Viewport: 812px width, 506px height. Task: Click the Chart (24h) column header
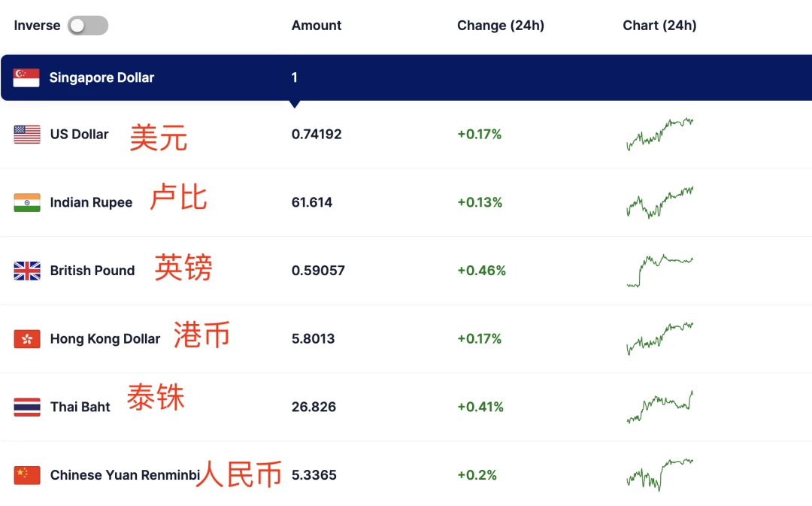point(659,26)
